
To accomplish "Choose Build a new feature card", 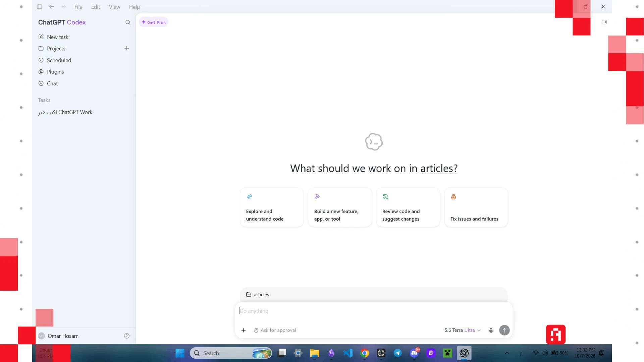I will click(x=340, y=207).
